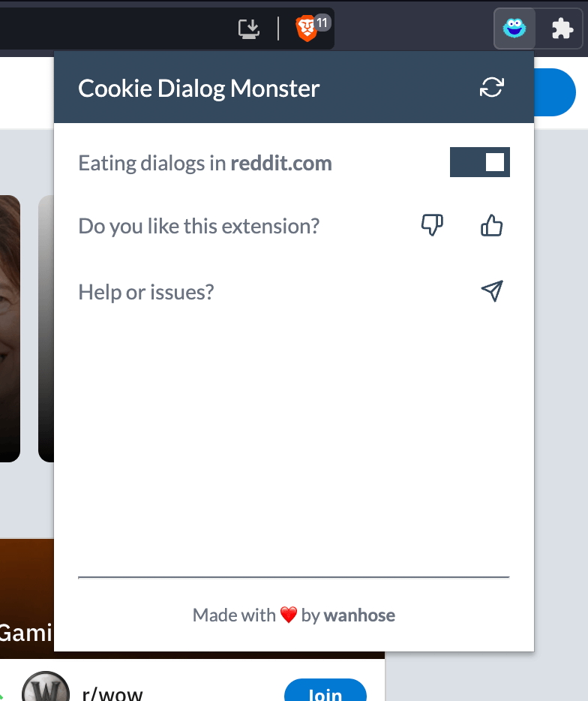588x701 pixels.
Task: Click the thumbs up icon
Action: point(491,225)
